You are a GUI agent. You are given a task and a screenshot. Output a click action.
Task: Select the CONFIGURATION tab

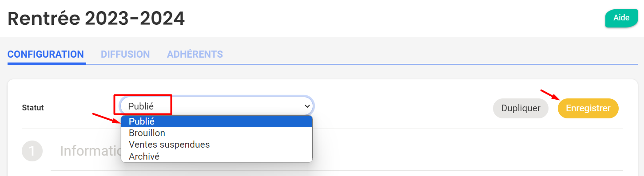point(46,55)
